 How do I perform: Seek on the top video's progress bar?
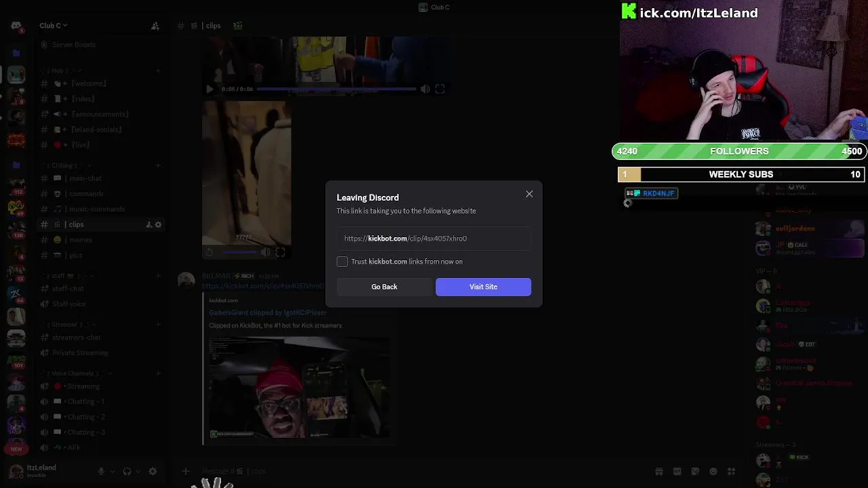click(x=336, y=89)
